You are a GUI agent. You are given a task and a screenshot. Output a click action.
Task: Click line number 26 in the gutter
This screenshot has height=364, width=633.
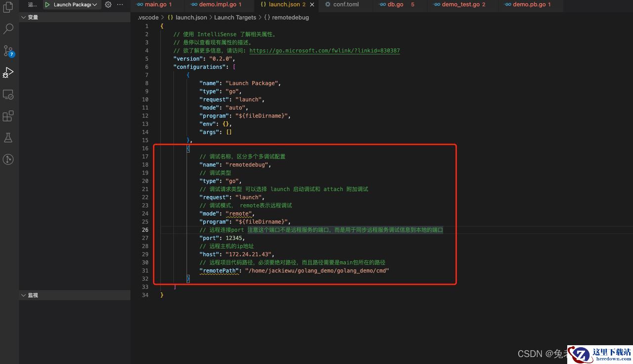(x=145, y=230)
